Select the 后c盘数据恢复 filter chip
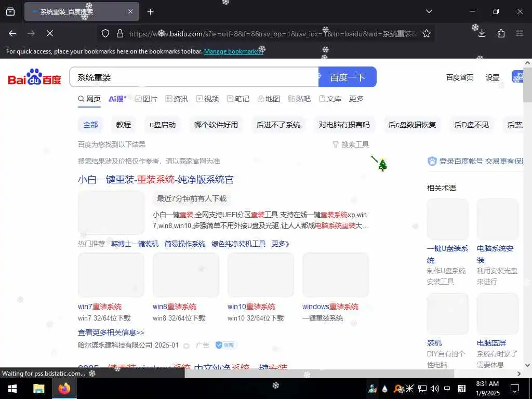This screenshot has height=399, width=532. pos(412,125)
